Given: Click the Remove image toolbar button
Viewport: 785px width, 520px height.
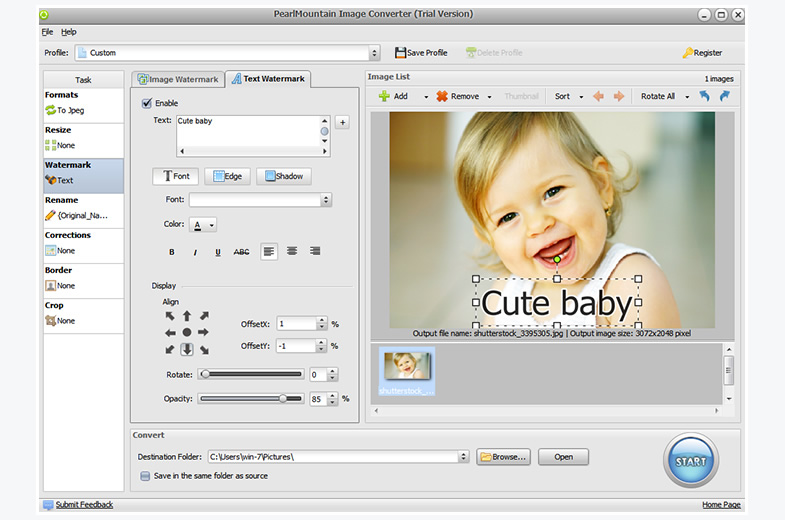Looking at the screenshot, I should tap(457, 97).
